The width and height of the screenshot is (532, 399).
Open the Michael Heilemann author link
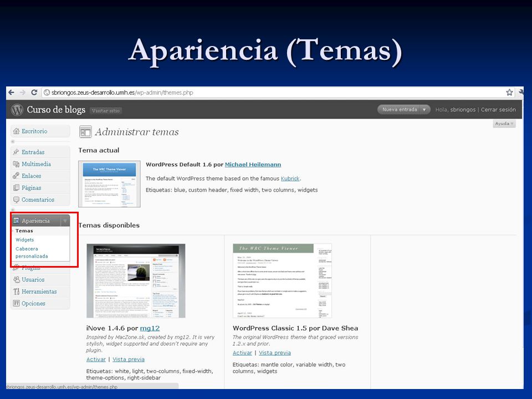pyautogui.click(x=253, y=165)
